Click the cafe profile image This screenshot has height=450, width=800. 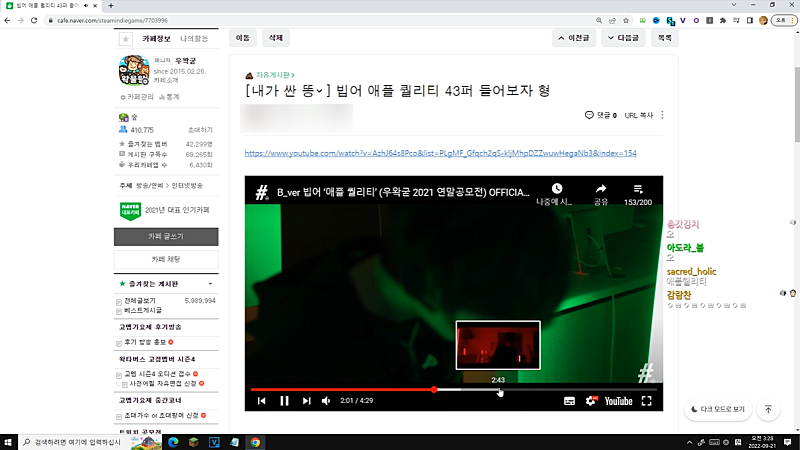(x=134, y=70)
